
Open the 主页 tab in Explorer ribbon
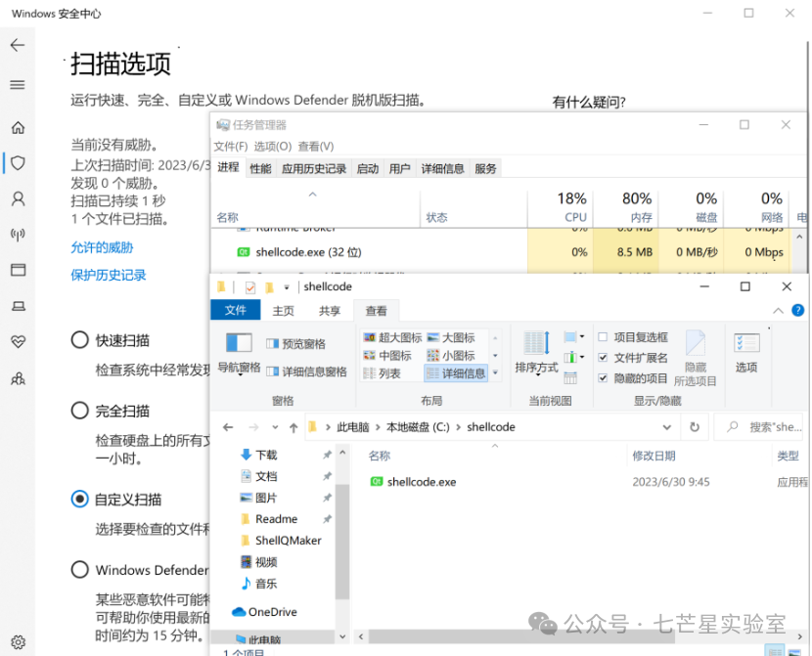pos(284,311)
